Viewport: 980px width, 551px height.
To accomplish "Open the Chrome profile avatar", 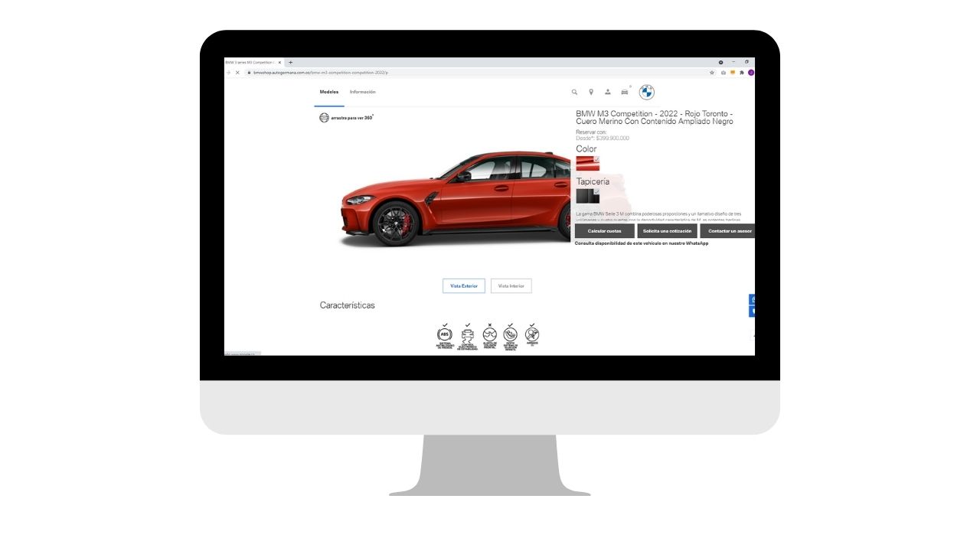I will [x=751, y=73].
